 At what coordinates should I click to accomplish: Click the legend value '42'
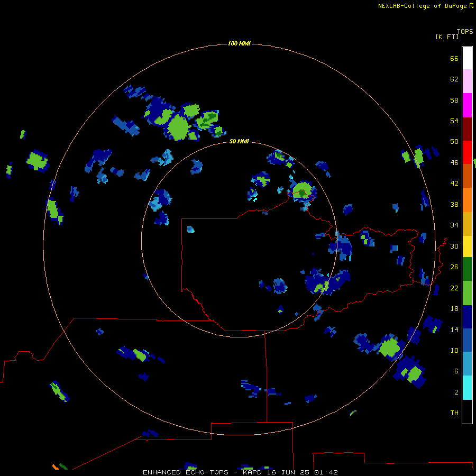[x=454, y=184]
